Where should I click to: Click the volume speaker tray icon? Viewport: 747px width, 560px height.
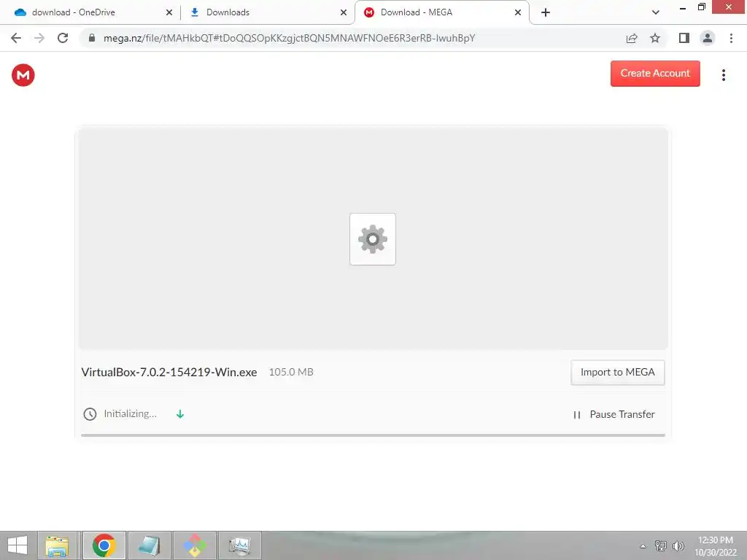[x=678, y=545]
